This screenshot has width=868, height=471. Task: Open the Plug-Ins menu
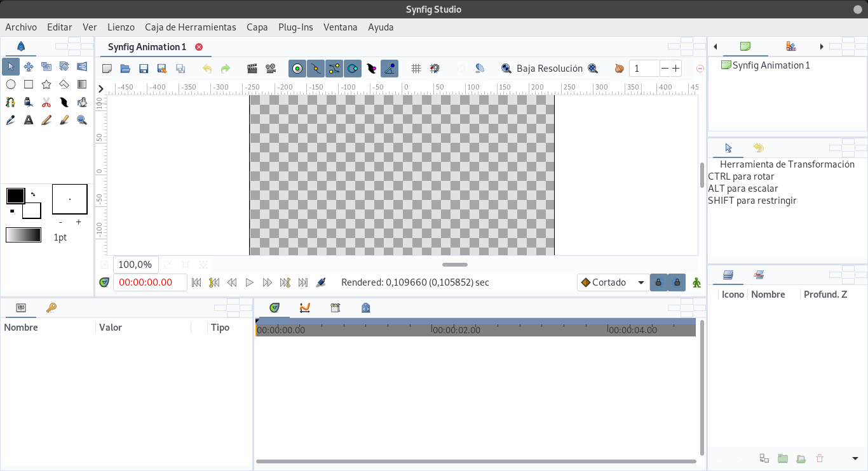tap(295, 27)
